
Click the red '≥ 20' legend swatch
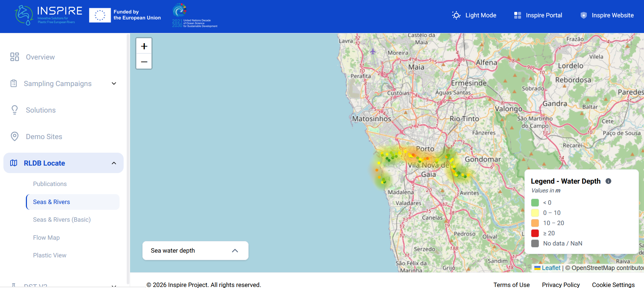pyautogui.click(x=535, y=233)
